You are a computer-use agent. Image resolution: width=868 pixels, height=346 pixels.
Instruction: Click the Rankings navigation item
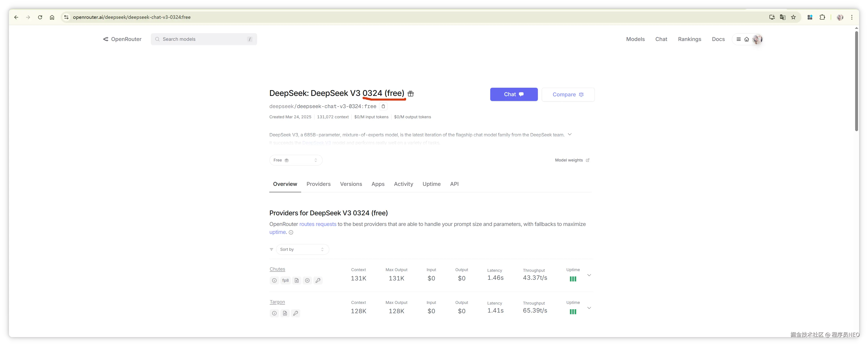click(689, 39)
